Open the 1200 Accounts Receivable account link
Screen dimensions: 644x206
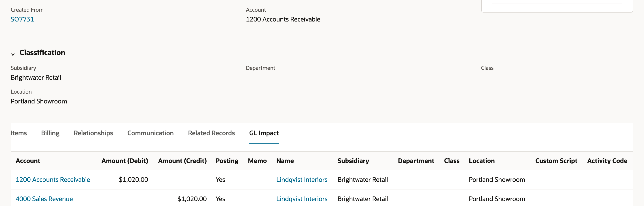coord(53,180)
